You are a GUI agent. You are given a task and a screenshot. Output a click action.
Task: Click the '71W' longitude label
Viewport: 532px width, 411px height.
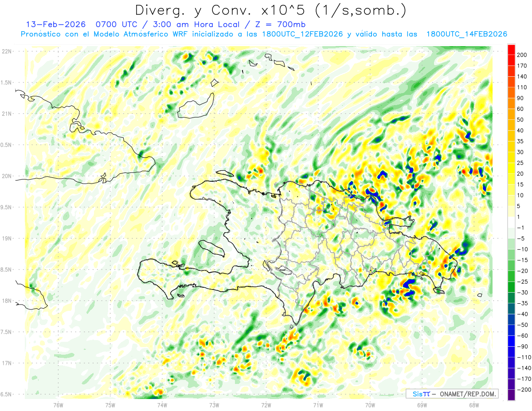click(318, 405)
